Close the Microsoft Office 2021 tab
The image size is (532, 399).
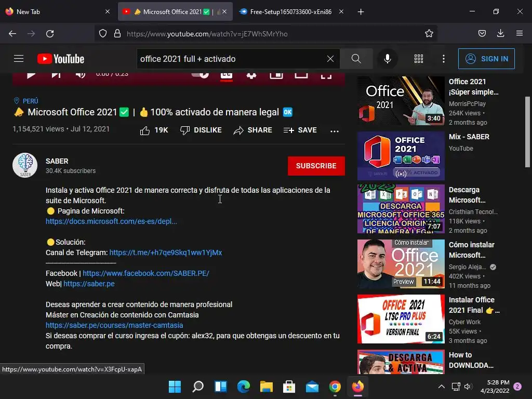tap(224, 11)
